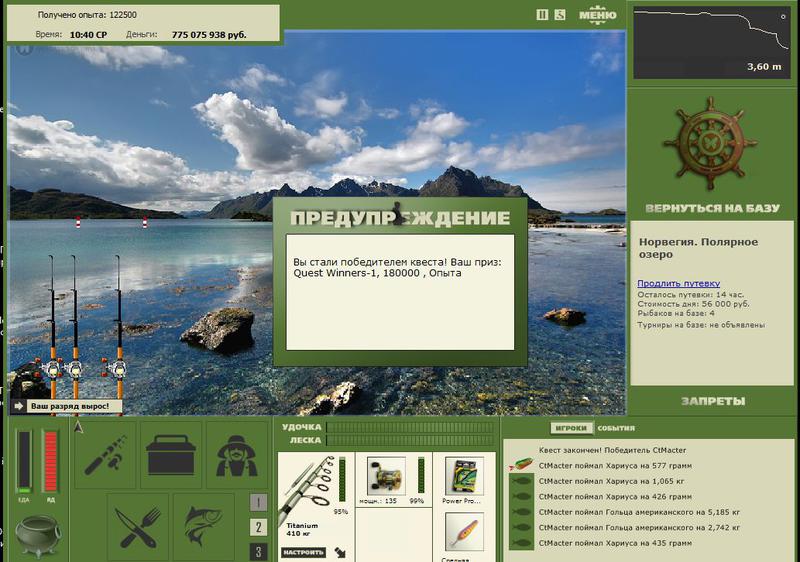
Task: Select the Power Pro line thumbnail
Action: point(464,476)
